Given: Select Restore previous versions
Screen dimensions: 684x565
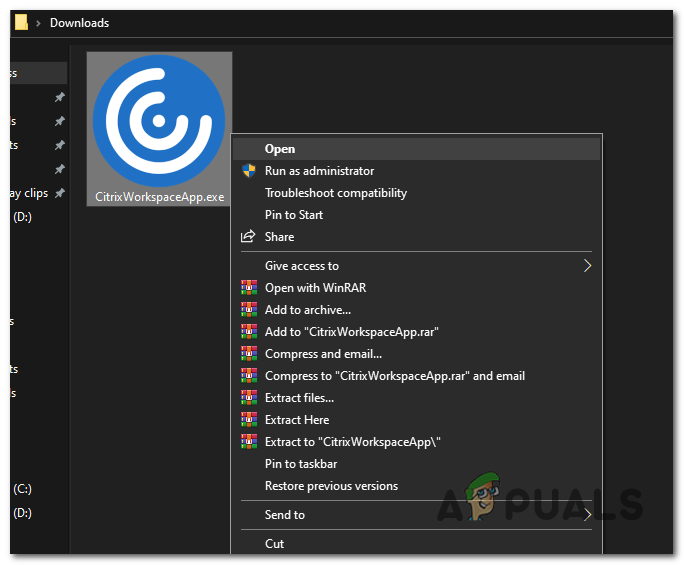Looking at the screenshot, I should pyautogui.click(x=416, y=486).
